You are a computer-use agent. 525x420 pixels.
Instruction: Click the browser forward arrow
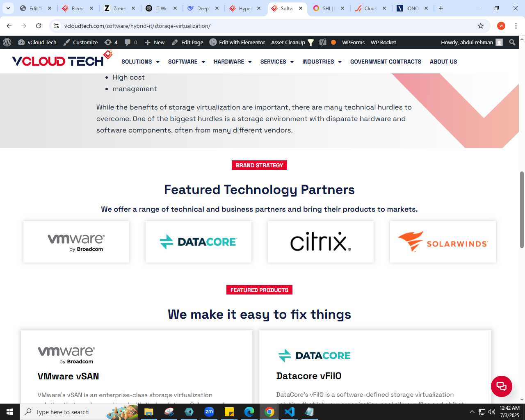(24, 26)
